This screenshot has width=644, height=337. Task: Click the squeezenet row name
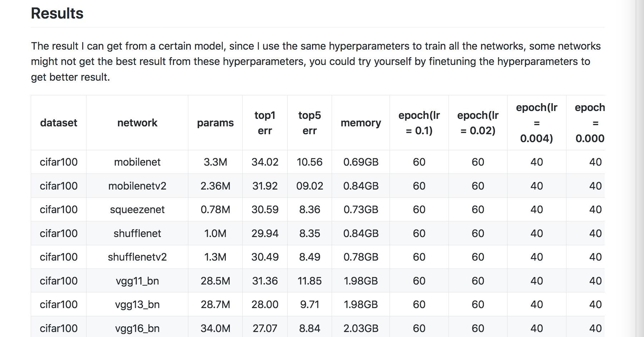(137, 210)
